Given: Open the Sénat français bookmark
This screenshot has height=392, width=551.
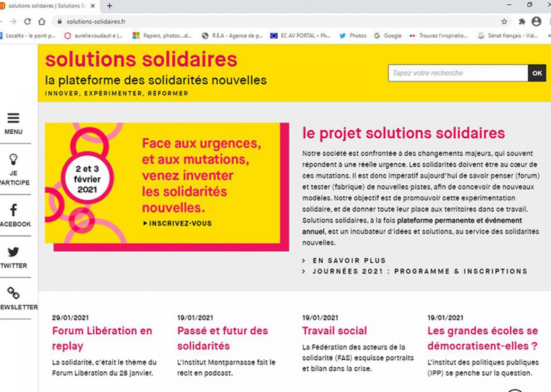Looking at the screenshot, I should pos(508,35).
